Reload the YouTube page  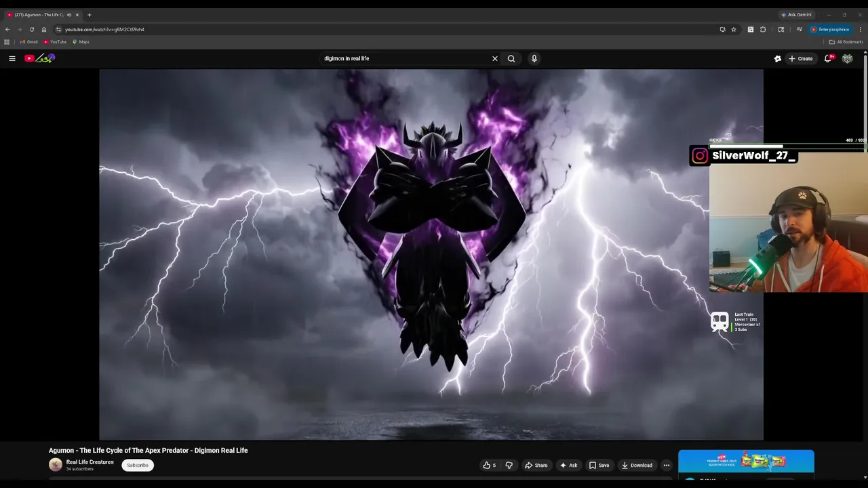point(32,29)
